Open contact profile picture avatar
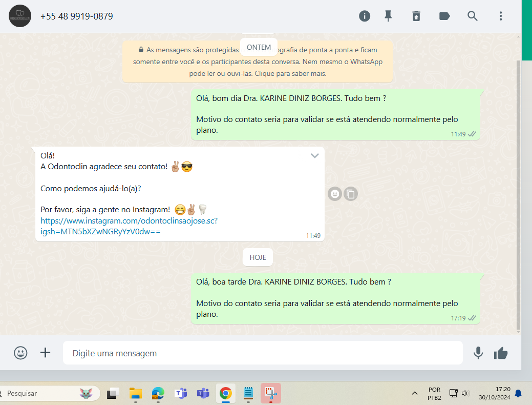Screen dimensions: 532x405 (20, 16)
